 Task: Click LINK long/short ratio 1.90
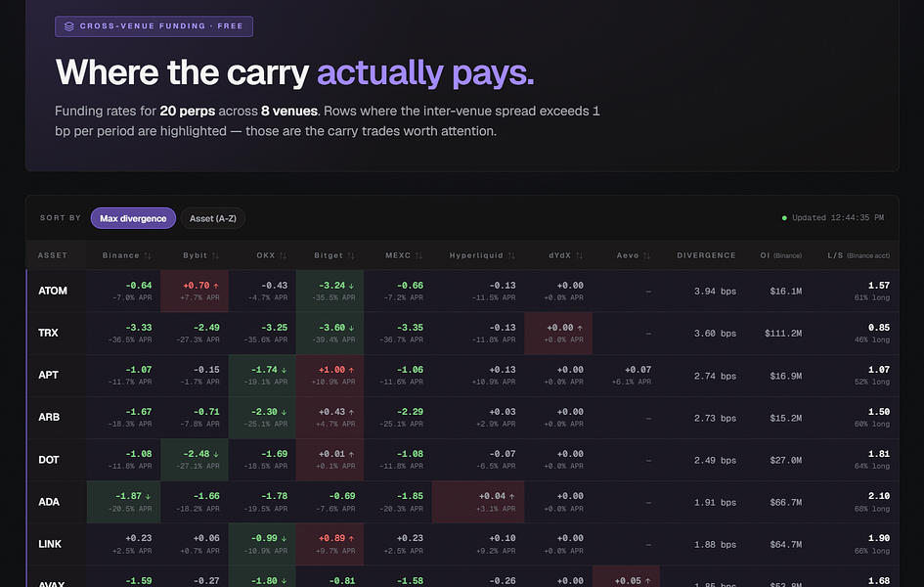point(879,538)
